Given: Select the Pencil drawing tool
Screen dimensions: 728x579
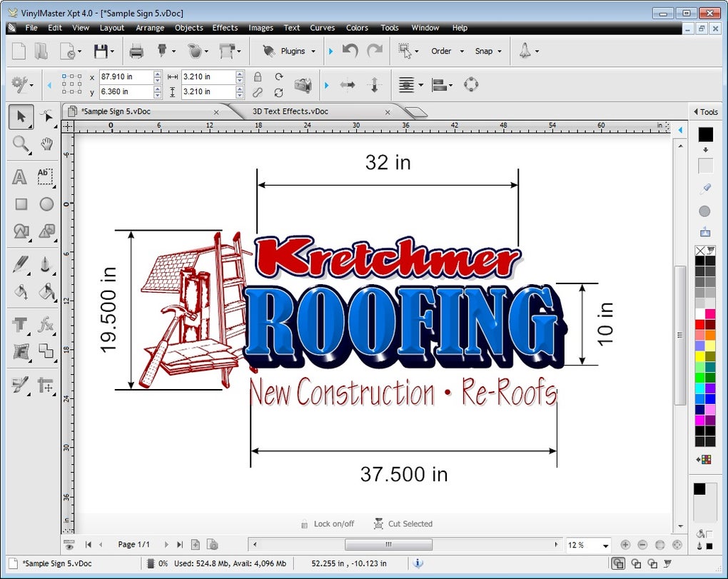Looking at the screenshot, I should pos(21,264).
